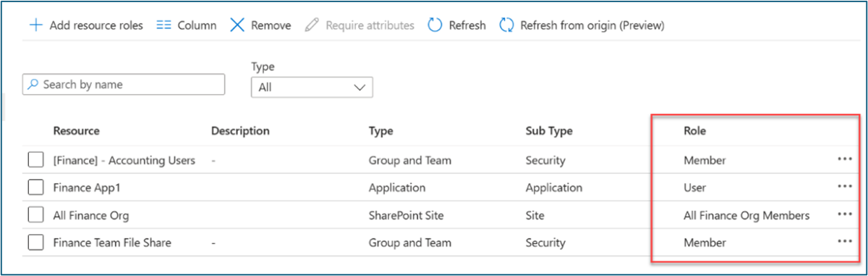Open ellipsis menu for Finance Team File Share
868x276 pixels.
tap(844, 242)
